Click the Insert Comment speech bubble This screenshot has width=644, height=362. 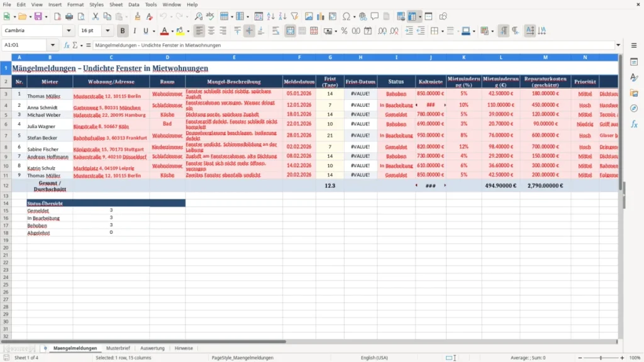pos(375,16)
